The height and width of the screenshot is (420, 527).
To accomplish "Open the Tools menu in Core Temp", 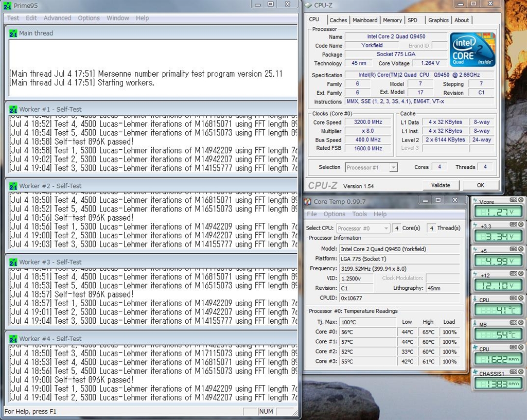I will click(x=359, y=214).
